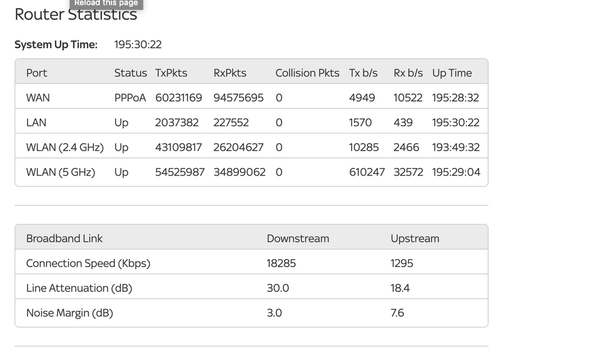Image resolution: width=611 pixels, height=364 pixels.
Task: Select the LAN port row label
Action: pos(36,122)
